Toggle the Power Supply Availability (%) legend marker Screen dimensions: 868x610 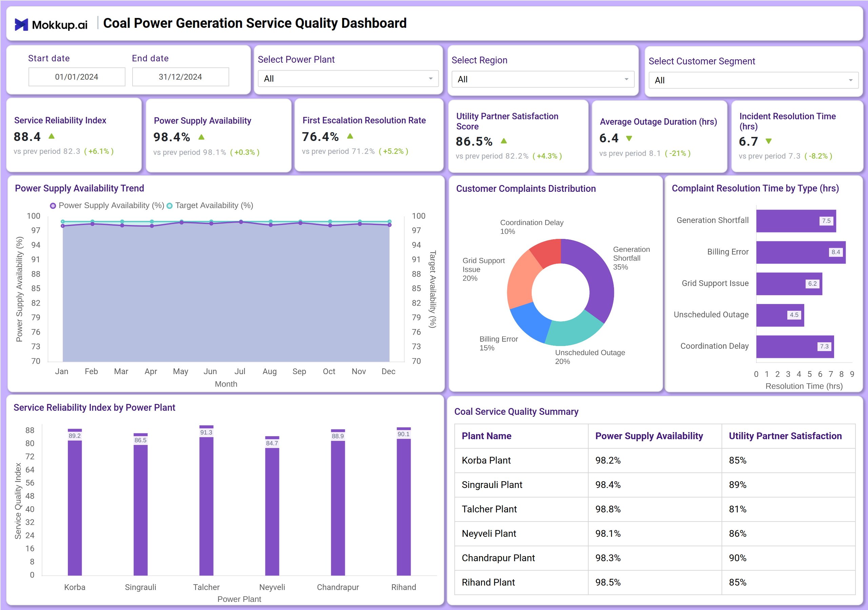[x=53, y=206]
